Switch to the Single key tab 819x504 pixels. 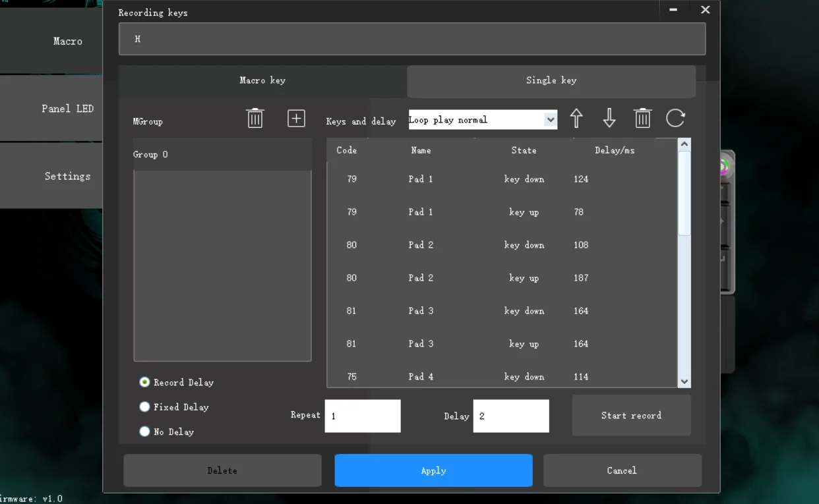coord(551,80)
